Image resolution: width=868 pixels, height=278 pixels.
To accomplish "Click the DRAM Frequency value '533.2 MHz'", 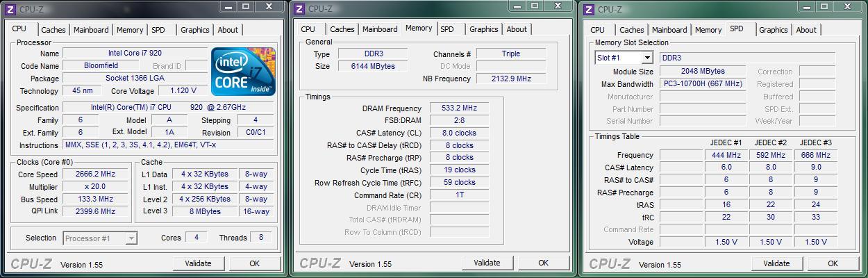I will click(x=459, y=108).
